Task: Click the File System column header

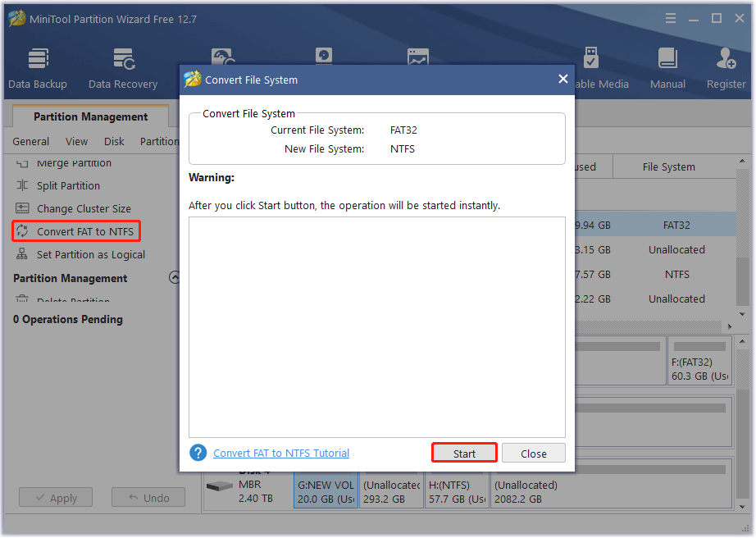Action: point(668,166)
